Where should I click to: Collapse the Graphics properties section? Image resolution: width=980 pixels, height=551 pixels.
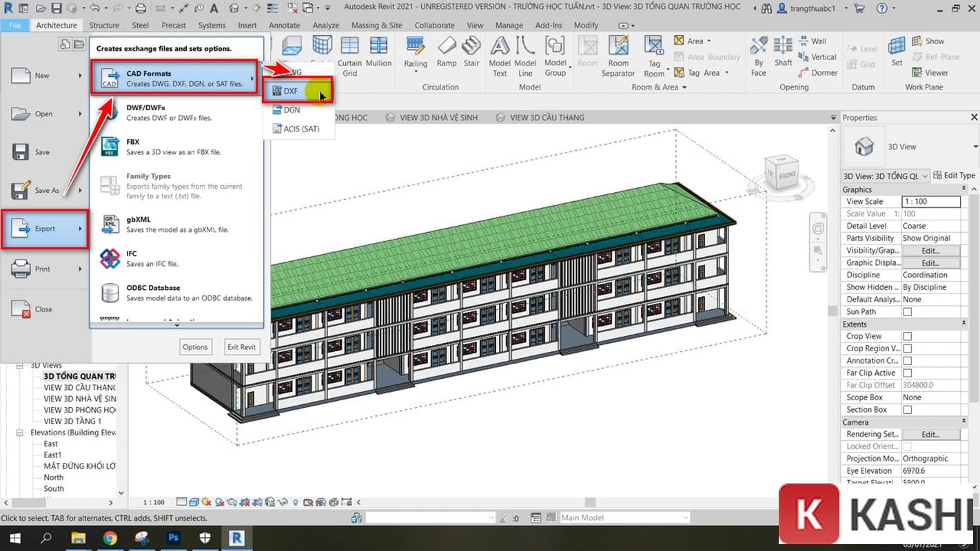pyautogui.click(x=963, y=189)
